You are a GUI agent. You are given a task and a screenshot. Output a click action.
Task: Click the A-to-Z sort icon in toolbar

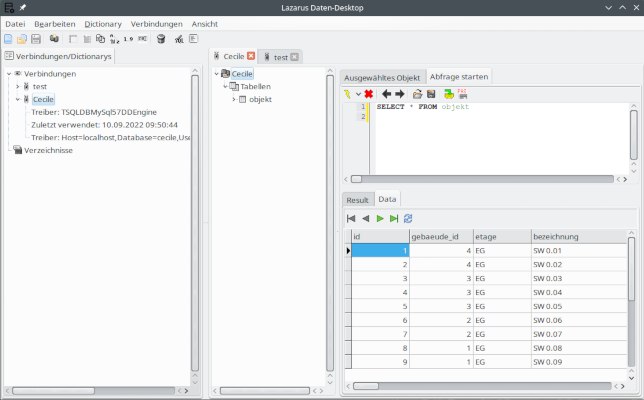pos(114,39)
